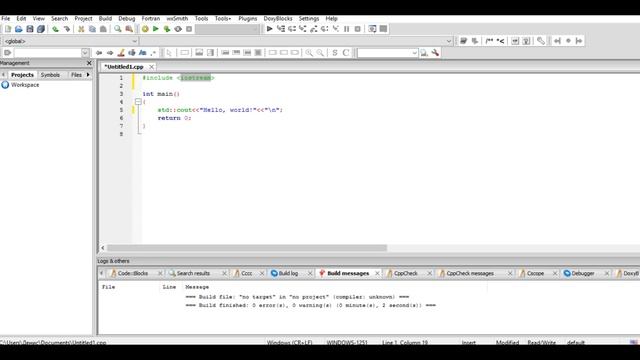The image size is (640, 360).
Task: Click the jump back arrow icon
Action: click(x=99, y=53)
